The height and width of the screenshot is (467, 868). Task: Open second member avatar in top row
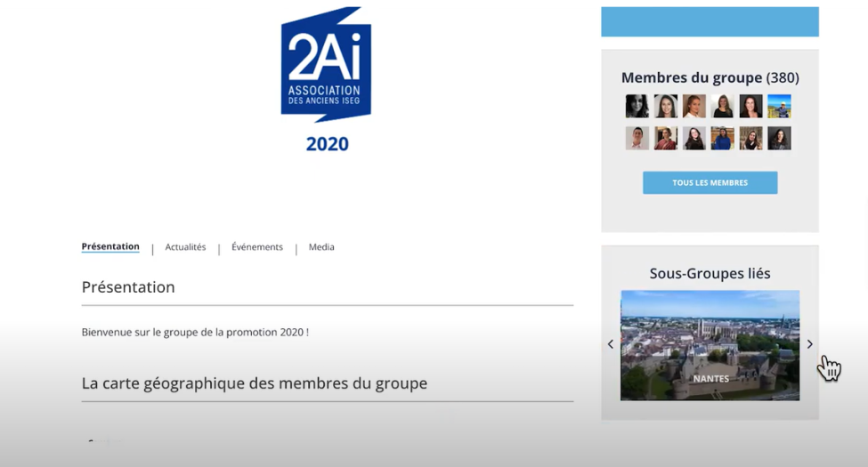665,106
